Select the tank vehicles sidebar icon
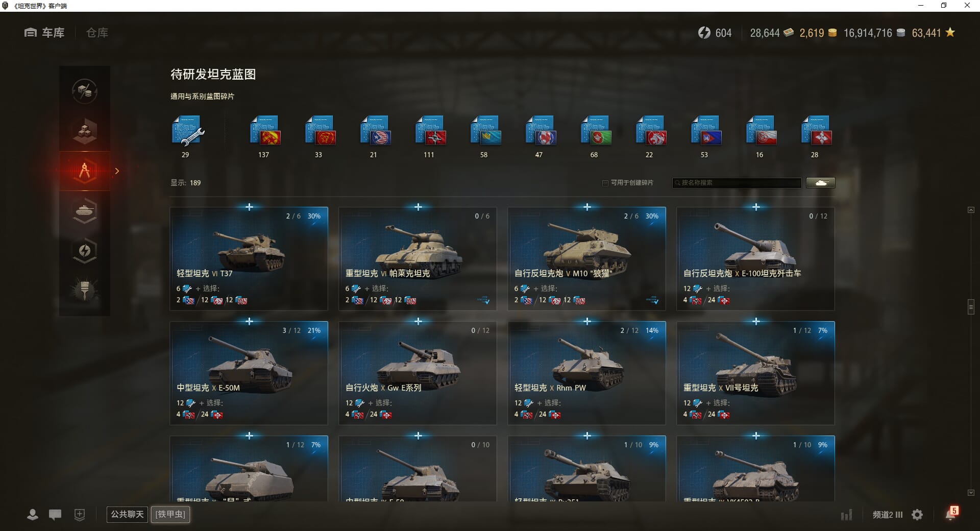Viewport: 980px width, 531px height. [85, 210]
